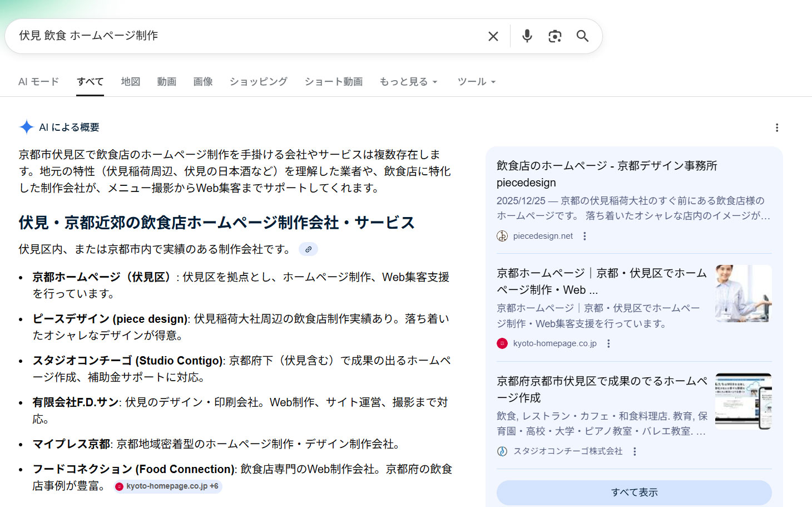Screen dimensions: 812x507
Task: Click the link chip icon after 制作会社です
Action: (x=309, y=249)
